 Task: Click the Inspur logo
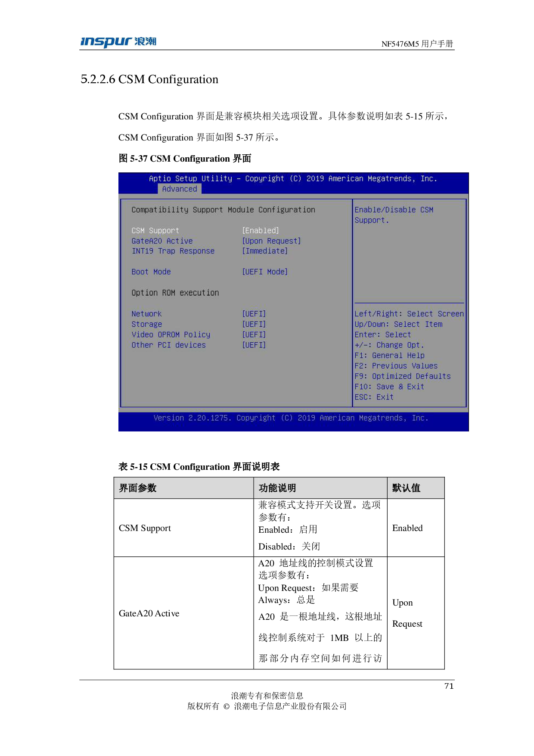tap(118, 42)
